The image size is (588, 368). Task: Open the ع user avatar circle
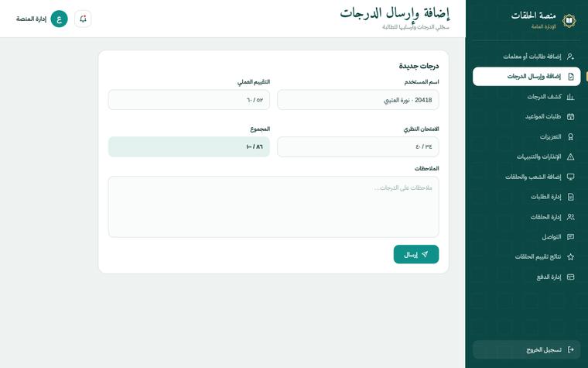click(60, 19)
